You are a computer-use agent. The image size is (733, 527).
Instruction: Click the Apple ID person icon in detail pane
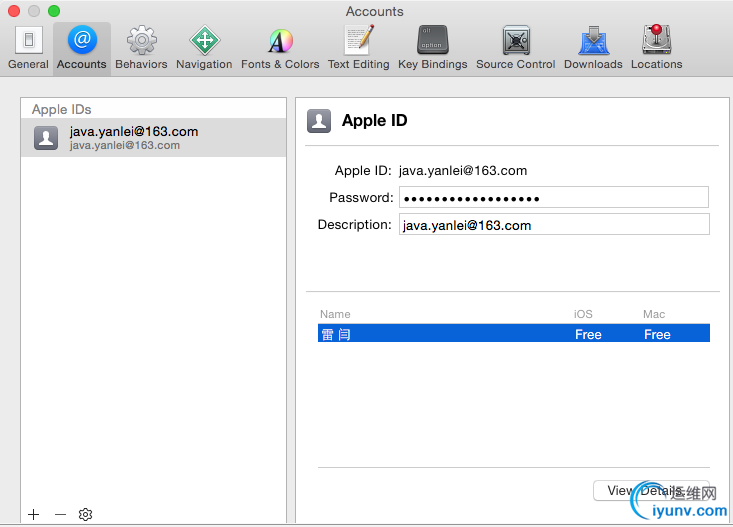tap(319, 121)
